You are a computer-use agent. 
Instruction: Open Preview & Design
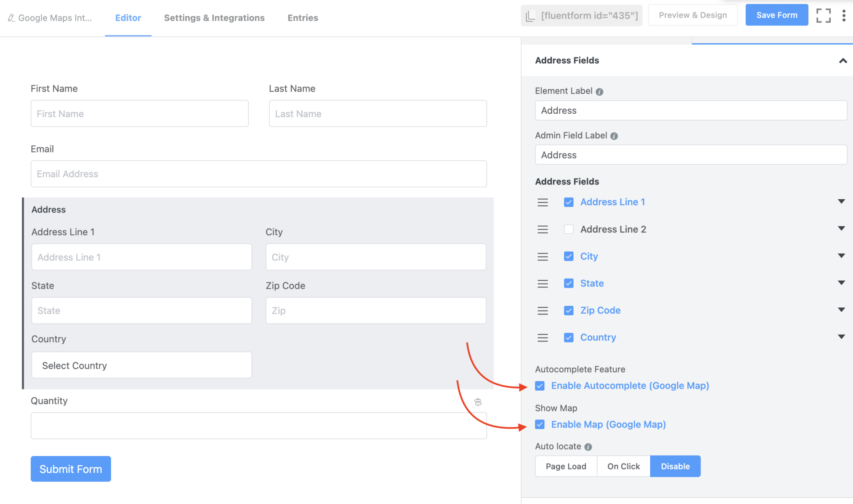coord(692,15)
